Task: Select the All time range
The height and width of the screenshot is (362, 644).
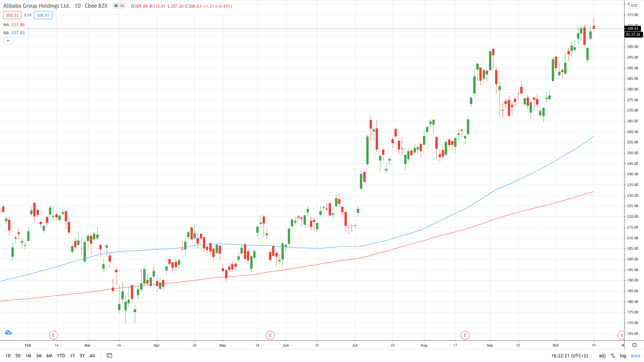Action: click(92, 356)
